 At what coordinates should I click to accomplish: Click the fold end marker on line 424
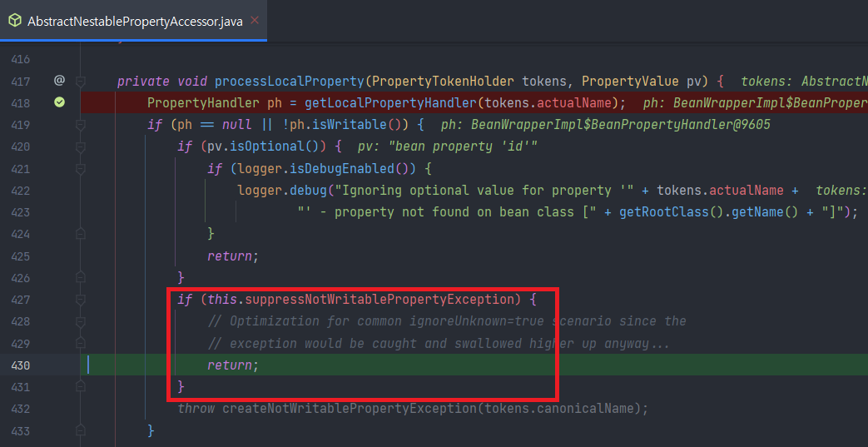pyautogui.click(x=81, y=234)
